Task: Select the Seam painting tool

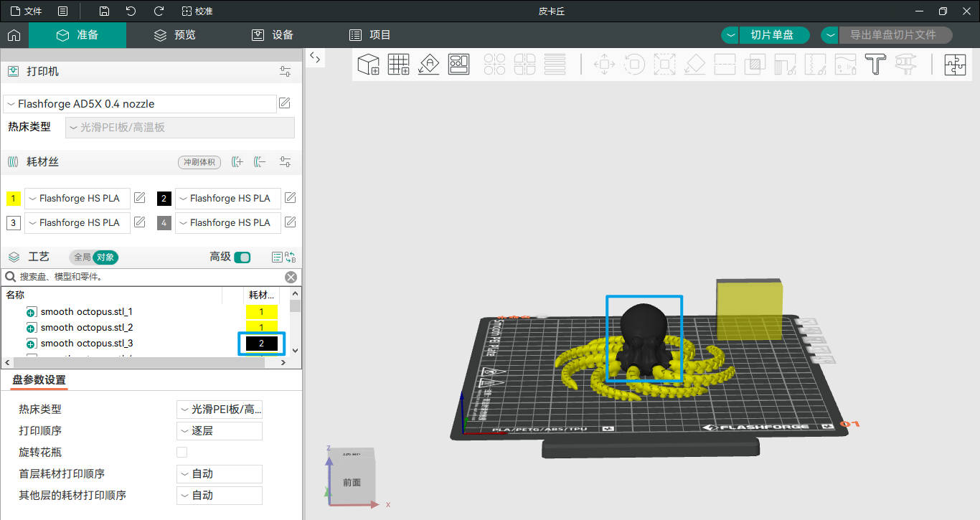Action: 815,65
